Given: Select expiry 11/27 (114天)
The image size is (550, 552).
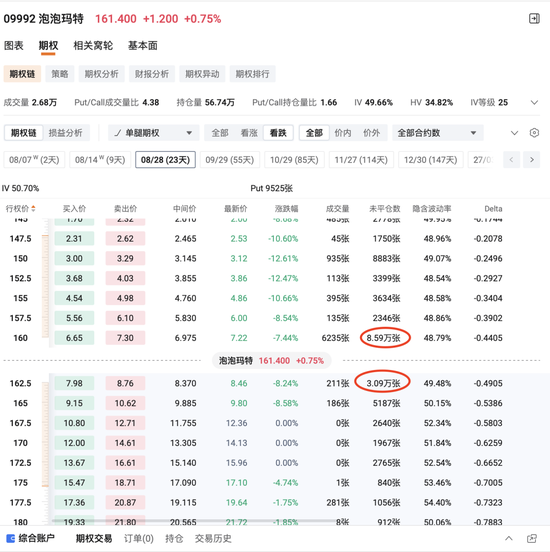Looking at the screenshot, I should click(x=361, y=160).
